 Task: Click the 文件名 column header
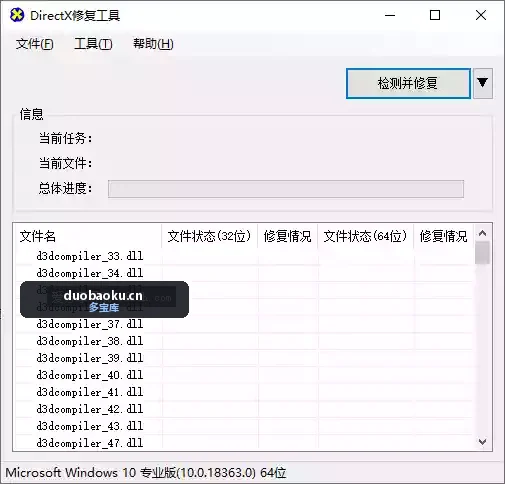click(89, 236)
